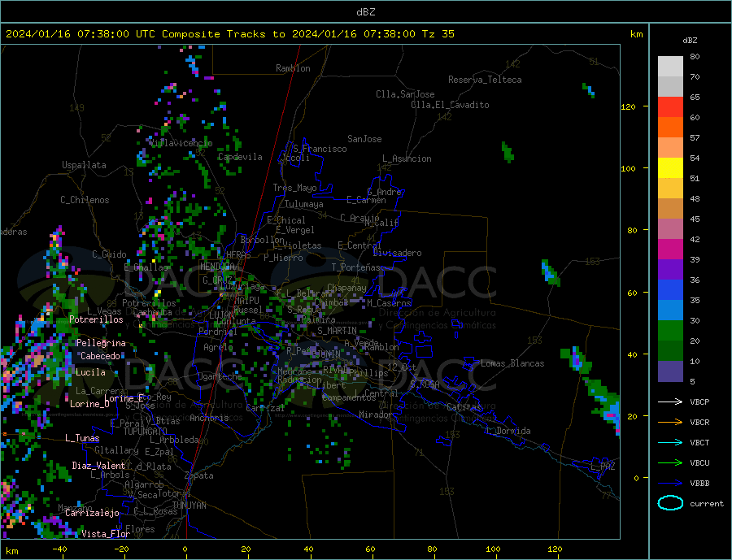Click the storm echo cluster near Lomas_Blancas

coord(577,358)
